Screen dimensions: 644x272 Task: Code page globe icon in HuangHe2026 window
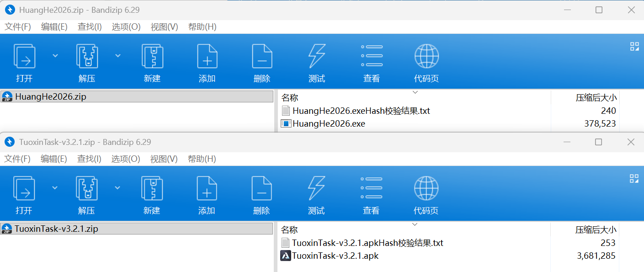(x=426, y=56)
